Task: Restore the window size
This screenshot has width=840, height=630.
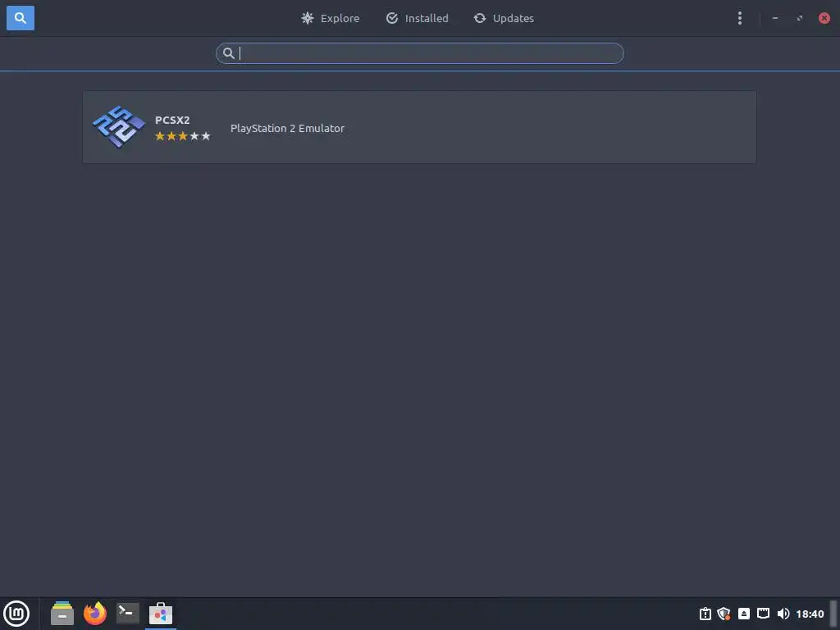Action: [800, 18]
